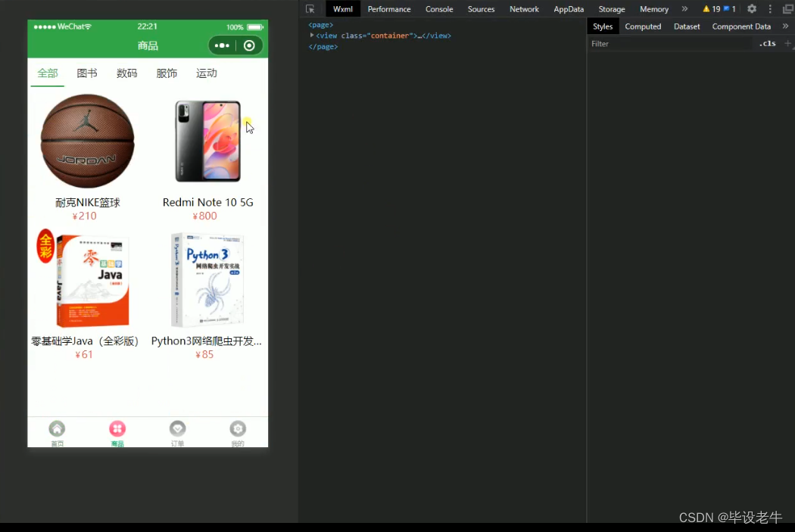Open the Jordan basketball product image
The image size is (795, 532).
click(x=87, y=141)
